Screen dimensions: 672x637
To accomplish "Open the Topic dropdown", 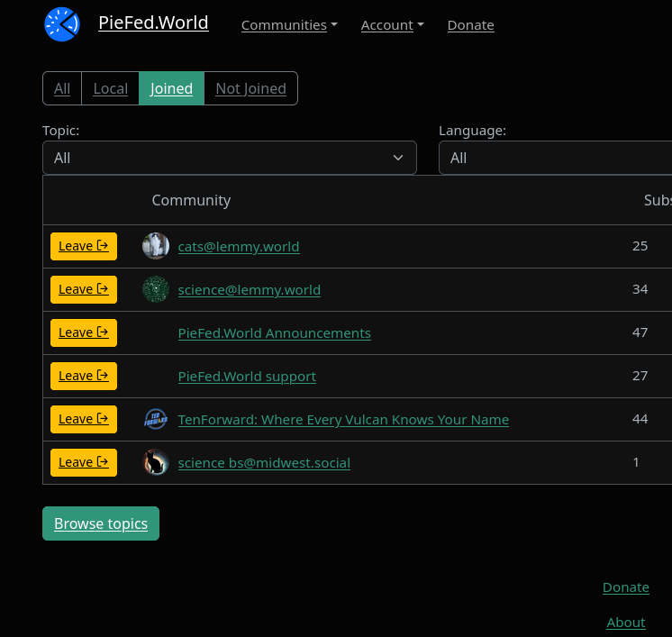I will [230, 158].
